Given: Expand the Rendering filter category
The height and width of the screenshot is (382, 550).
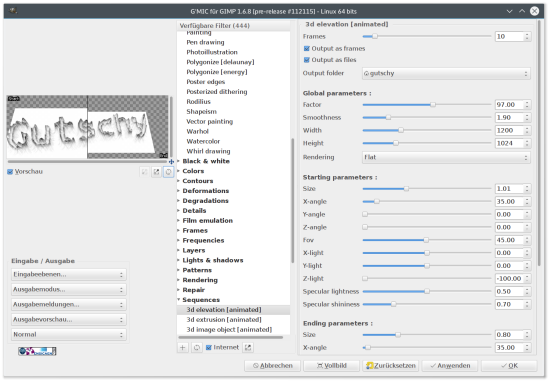Looking at the screenshot, I should pyautogui.click(x=179, y=280).
